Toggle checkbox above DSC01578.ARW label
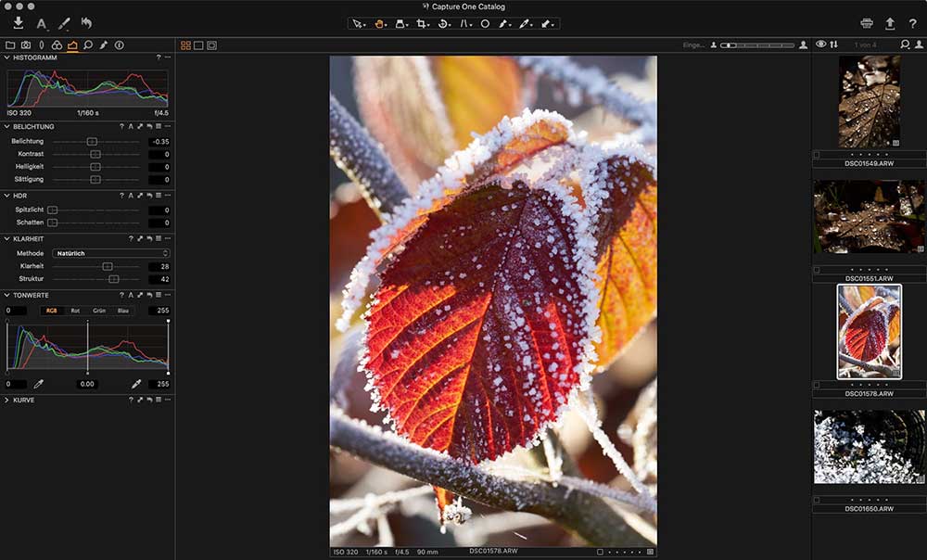This screenshot has width=927, height=560. click(x=817, y=385)
